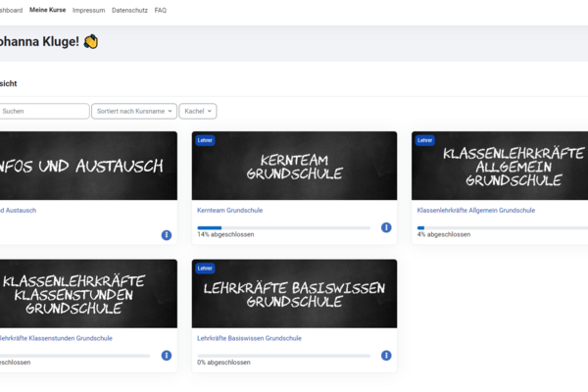588x392 pixels.
Task: Expand the Sortiert nach Kursname dropdown
Action: tap(134, 112)
